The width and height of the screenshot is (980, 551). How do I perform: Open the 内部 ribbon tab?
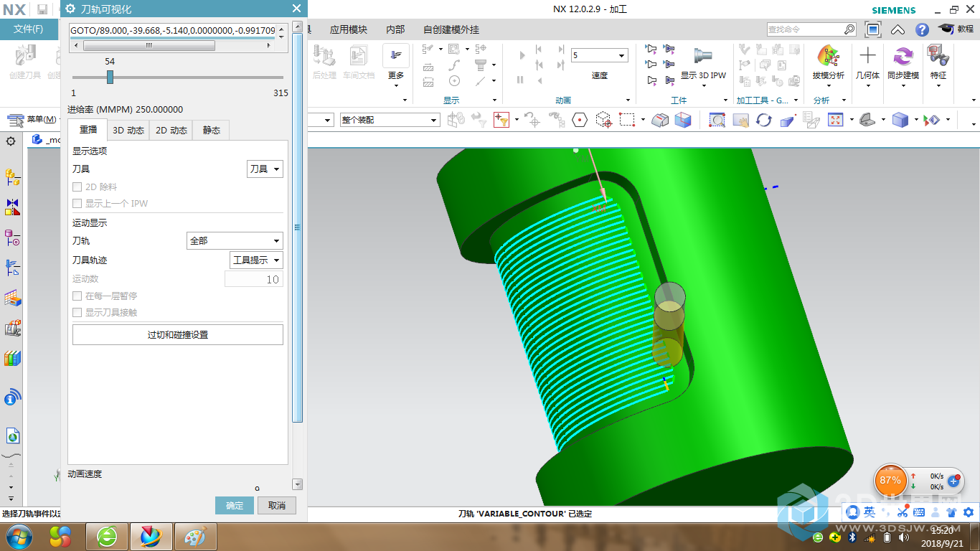click(395, 29)
